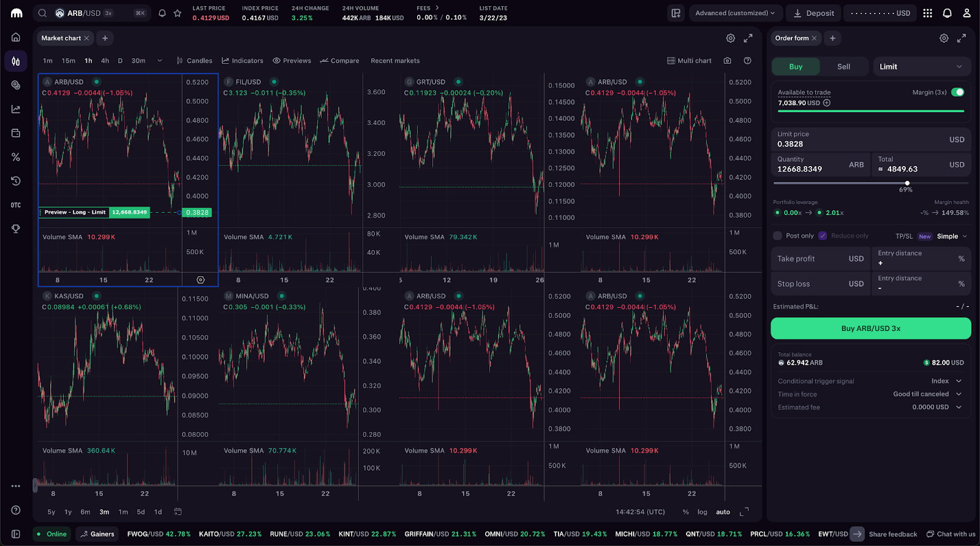Viewport: 980px width, 546px height.
Task: Open the apps grid menu icon
Action: 927,13
